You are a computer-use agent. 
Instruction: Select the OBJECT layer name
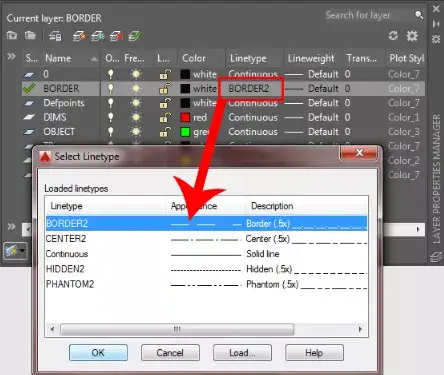pyautogui.click(x=59, y=131)
